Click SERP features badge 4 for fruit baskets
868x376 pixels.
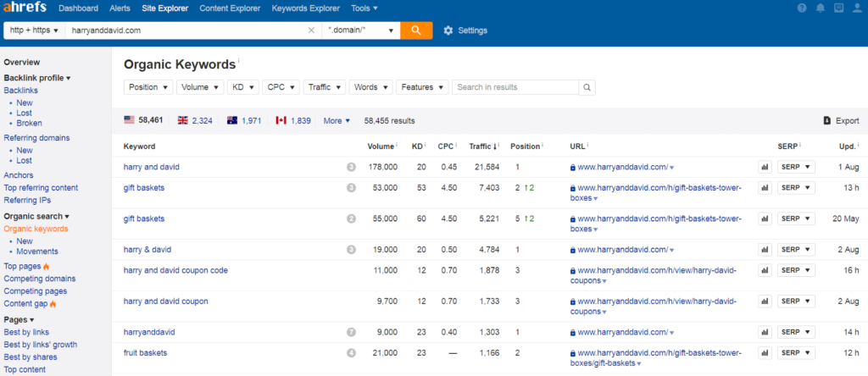[x=351, y=353]
